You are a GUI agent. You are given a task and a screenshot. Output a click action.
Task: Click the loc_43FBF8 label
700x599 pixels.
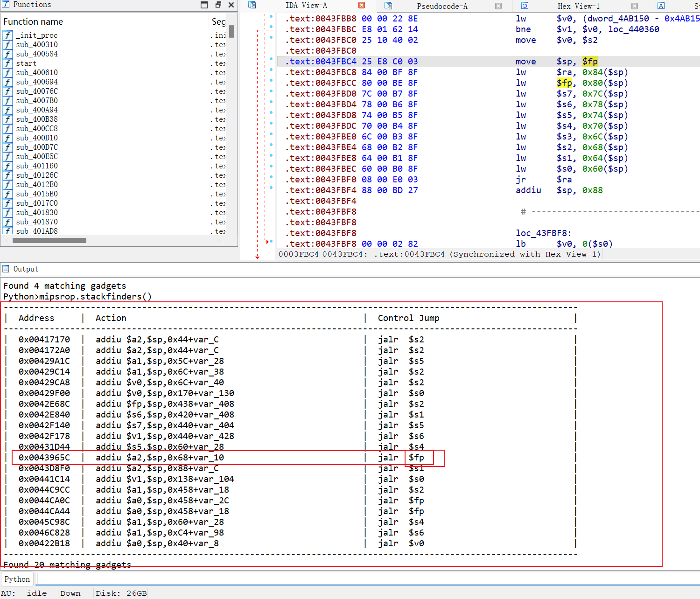tap(544, 233)
